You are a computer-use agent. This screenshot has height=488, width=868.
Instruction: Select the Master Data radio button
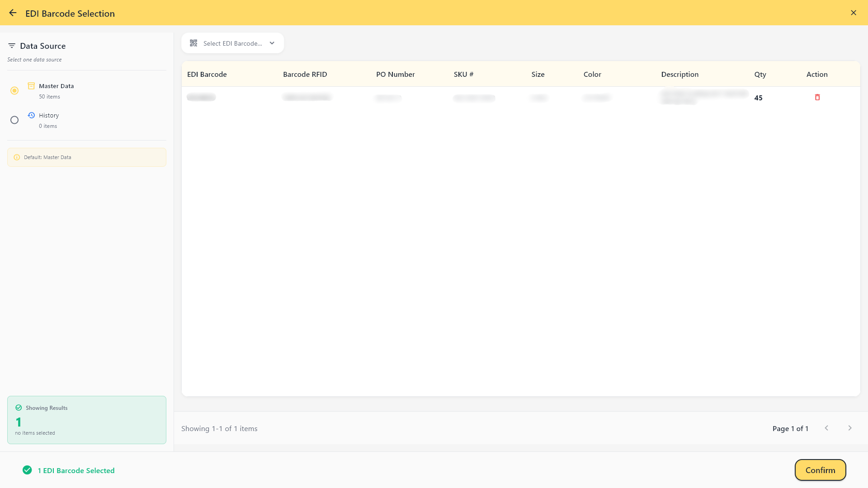click(14, 91)
